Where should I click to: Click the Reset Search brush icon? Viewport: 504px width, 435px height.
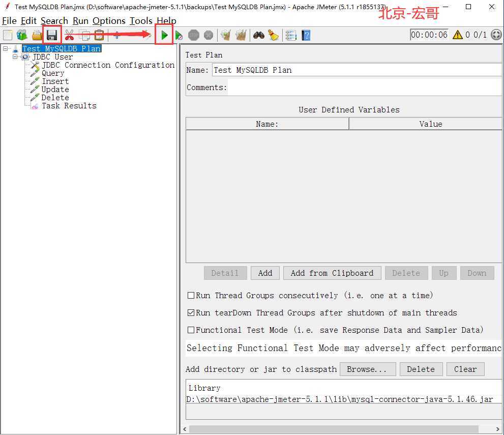(x=274, y=35)
